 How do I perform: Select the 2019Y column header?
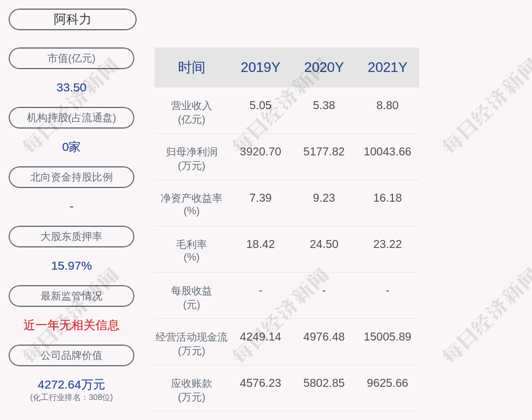click(260, 67)
